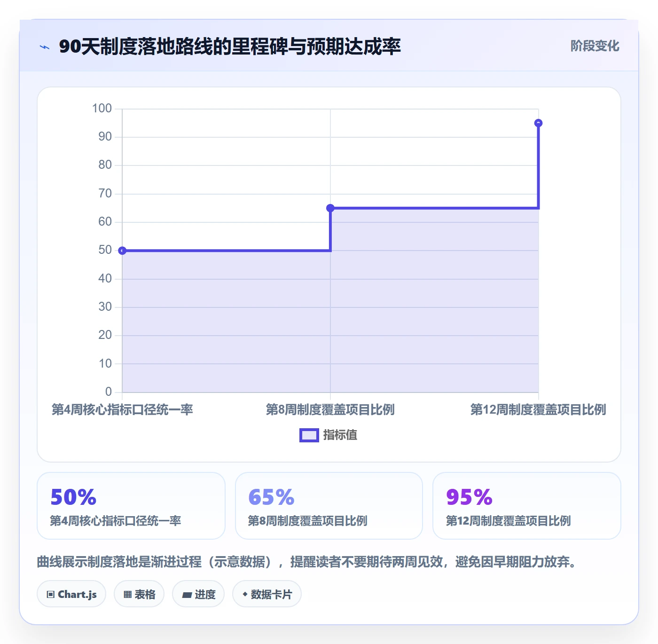Click the 第12周制度覆盖项目比例 label in the 95% card
The image size is (658, 644).
click(509, 521)
